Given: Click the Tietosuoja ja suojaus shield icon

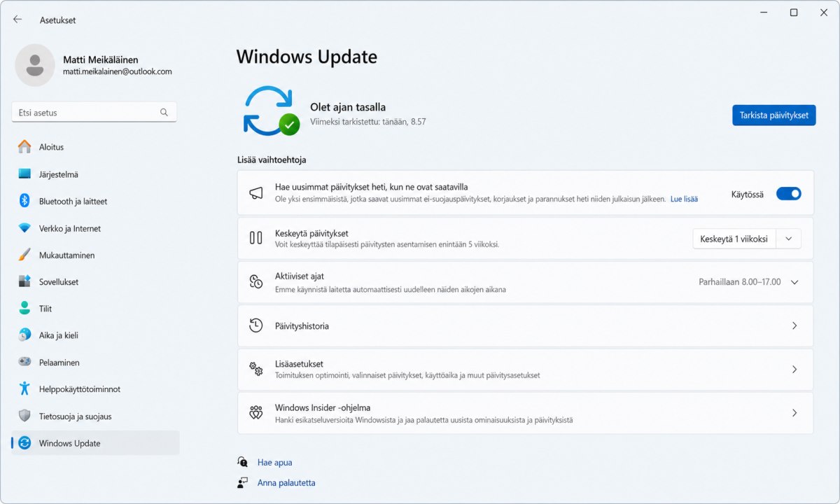Looking at the screenshot, I should [x=24, y=416].
